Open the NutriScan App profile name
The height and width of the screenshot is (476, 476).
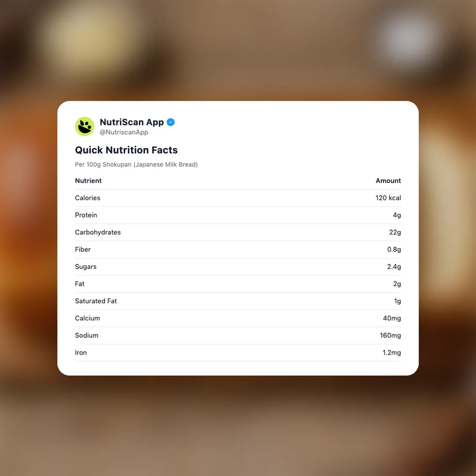[x=132, y=122]
